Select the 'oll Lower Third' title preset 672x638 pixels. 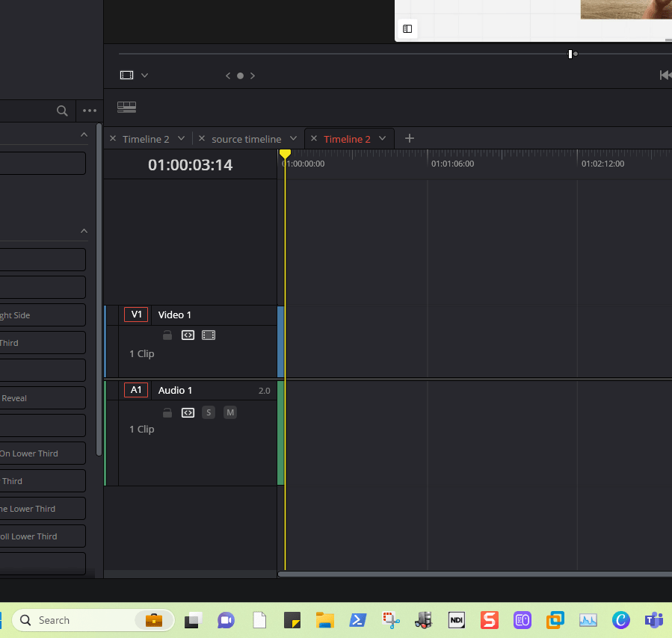(42, 536)
